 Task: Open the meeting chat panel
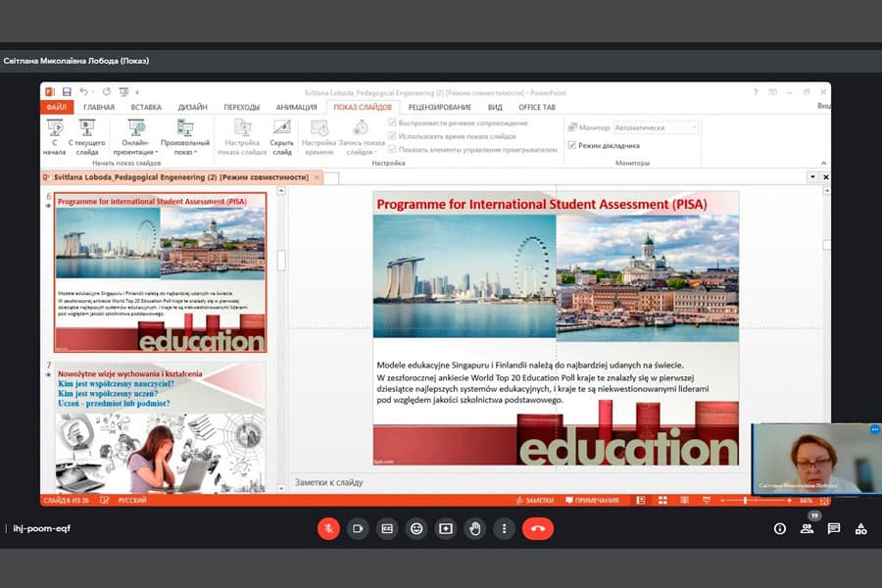tap(834, 528)
